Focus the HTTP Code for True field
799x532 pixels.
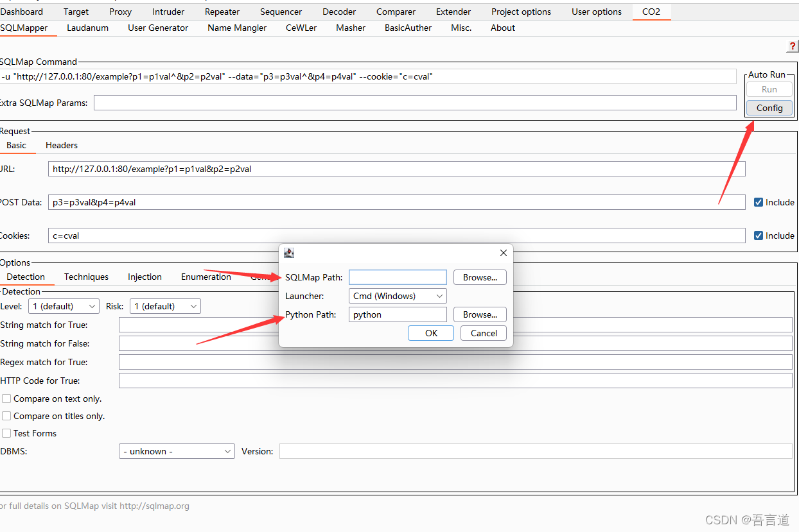click(455, 381)
